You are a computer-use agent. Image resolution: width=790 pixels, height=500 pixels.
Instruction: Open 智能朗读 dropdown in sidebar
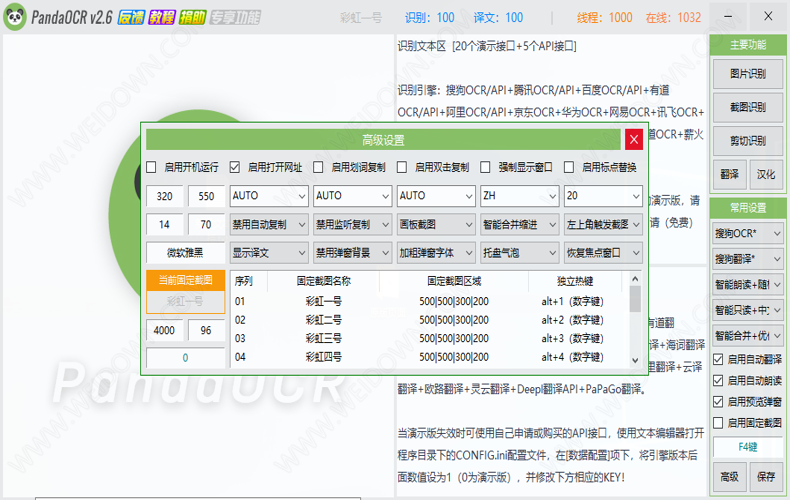(x=748, y=285)
